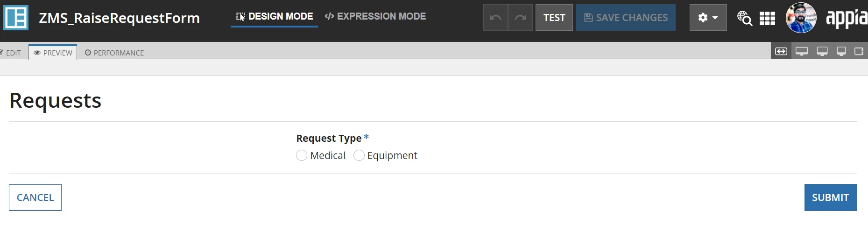Image resolution: width=868 pixels, height=235 pixels.
Task: Open the Performance tab
Action: [x=114, y=53]
